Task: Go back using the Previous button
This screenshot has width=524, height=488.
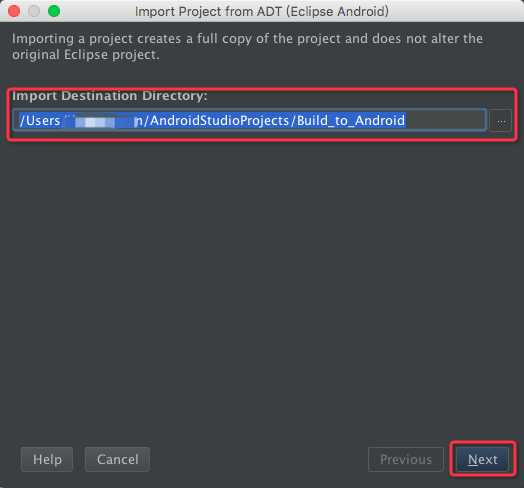Action: click(406, 459)
